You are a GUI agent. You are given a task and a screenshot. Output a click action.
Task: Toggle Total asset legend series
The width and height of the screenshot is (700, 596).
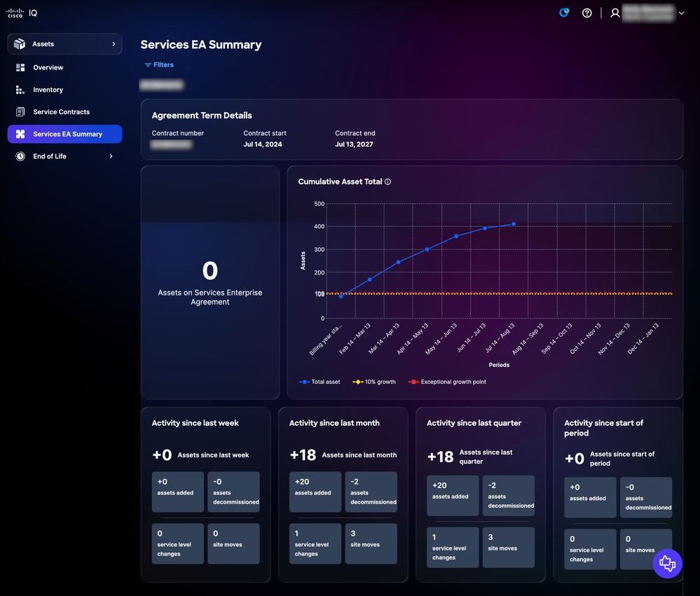[320, 382]
